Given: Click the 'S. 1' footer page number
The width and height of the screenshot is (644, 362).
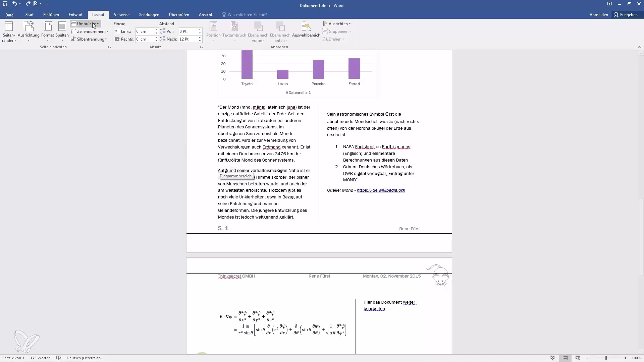Looking at the screenshot, I should click(223, 228).
